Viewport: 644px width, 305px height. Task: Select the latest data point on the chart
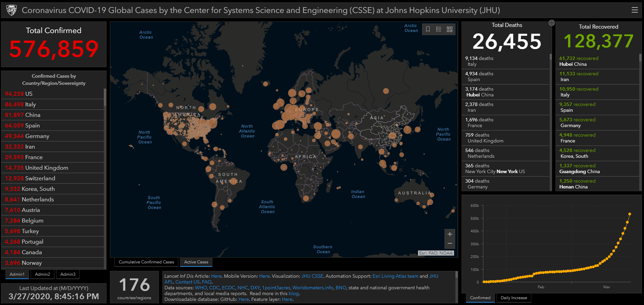[x=630, y=214]
